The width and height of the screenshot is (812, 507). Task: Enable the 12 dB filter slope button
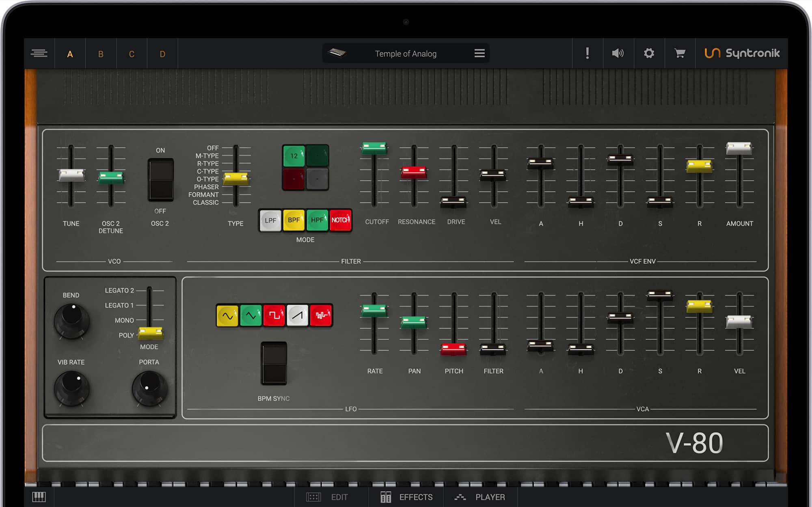tap(294, 156)
